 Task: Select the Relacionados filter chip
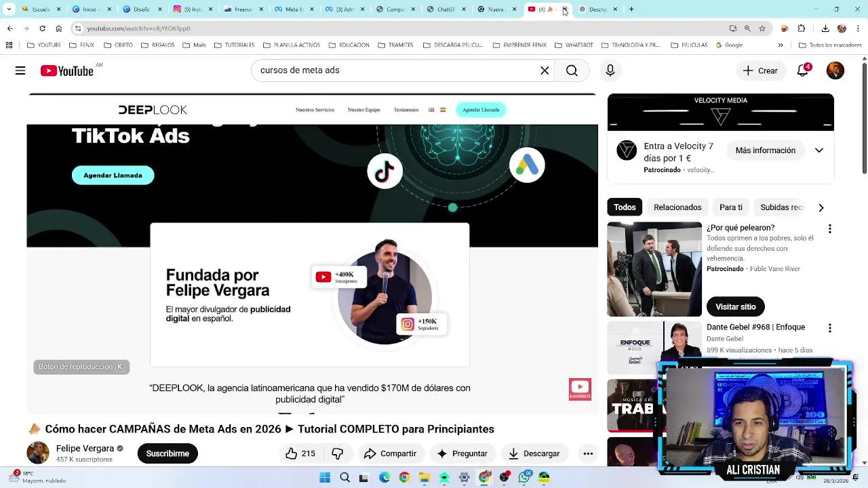[677, 207]
